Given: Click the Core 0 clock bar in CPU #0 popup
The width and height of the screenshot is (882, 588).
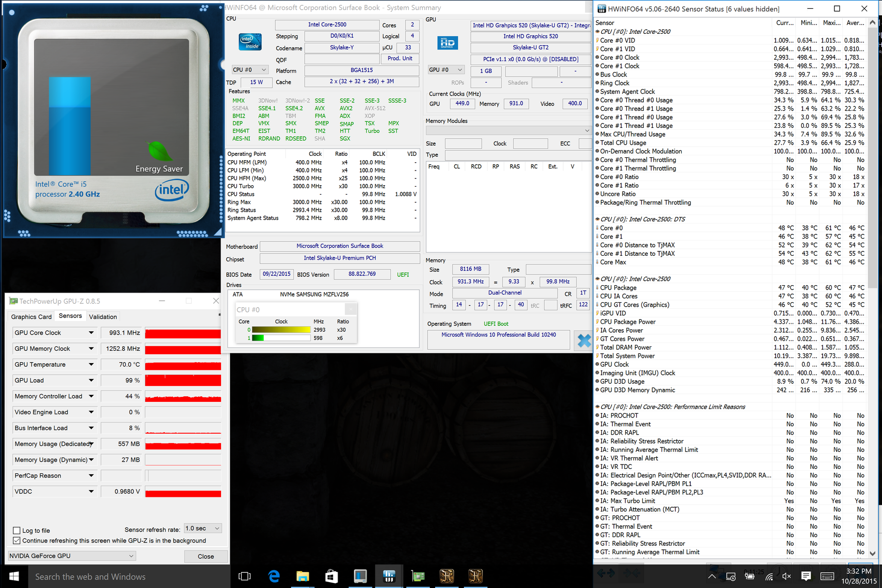Looking at the screenshot, I should coord(281,330).
